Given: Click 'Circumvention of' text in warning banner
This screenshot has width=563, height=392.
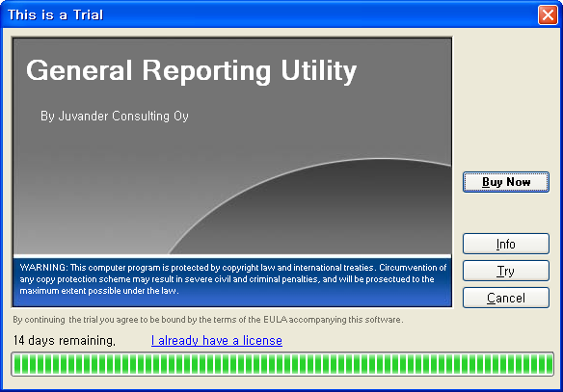Looking at the screenshot, I should [413, 268].
